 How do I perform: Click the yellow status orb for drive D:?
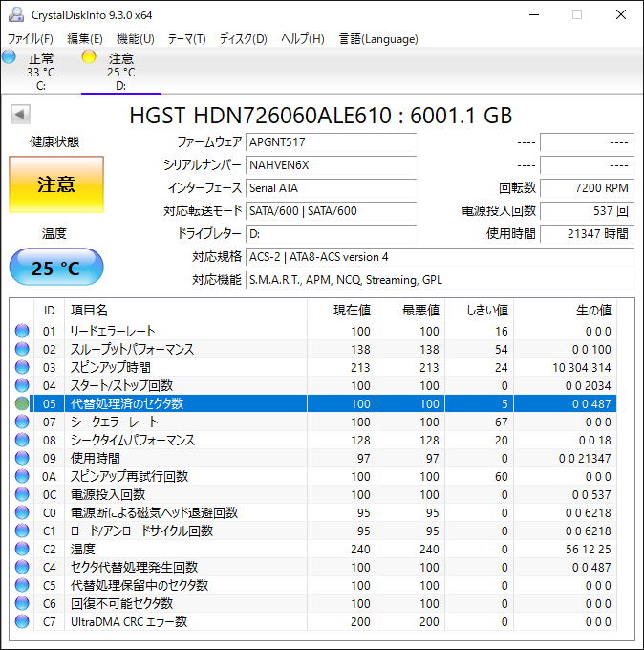[x=89, y=56]
